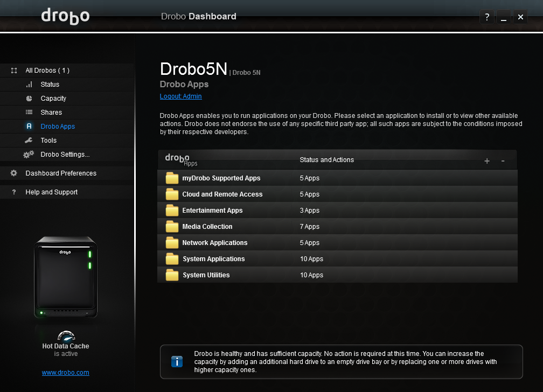Click the Drobo 5N device thumbnail
543x392 pixels.
tap(66, 277)
